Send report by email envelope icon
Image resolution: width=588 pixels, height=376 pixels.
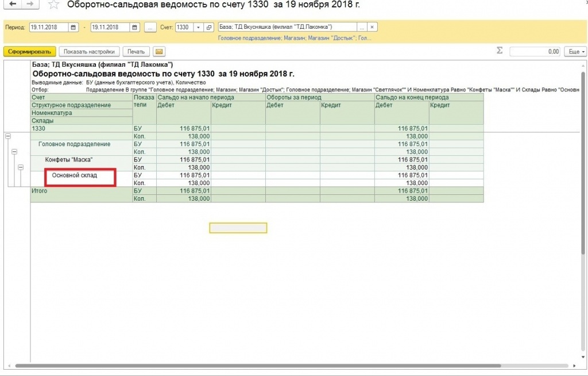pyautogui.click(x=159, y=52)
